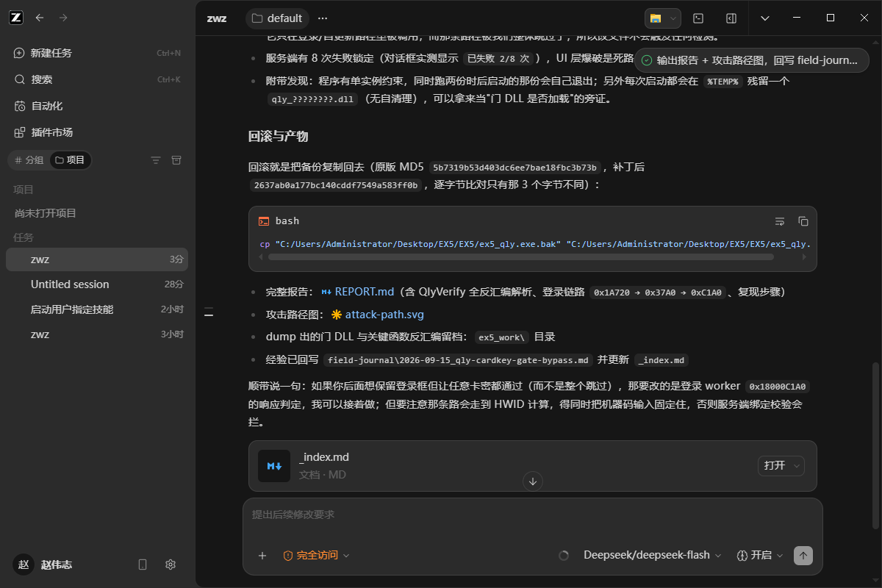882x588 pixels.
Task: Click the code block horizontal scrollbar
Action: click(520, 257)
